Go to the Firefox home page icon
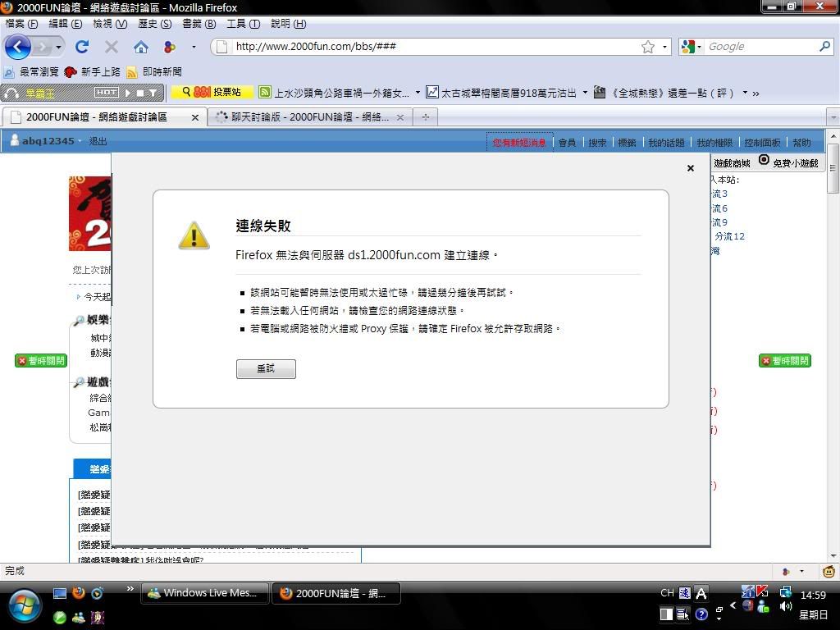The width and height of the screenshot is (840, 630). tap(141, 47)
